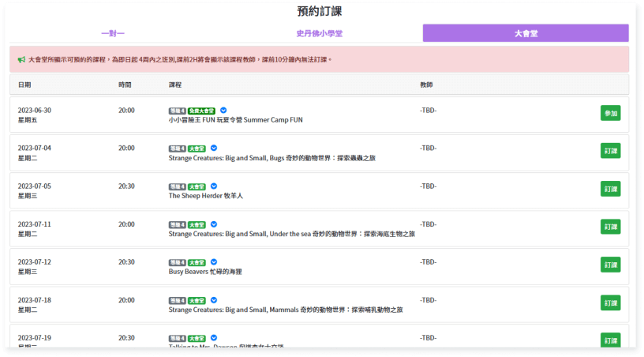
Task: Open the 史丹佛小學堂 tab
Action: click(x=319, y=33)
